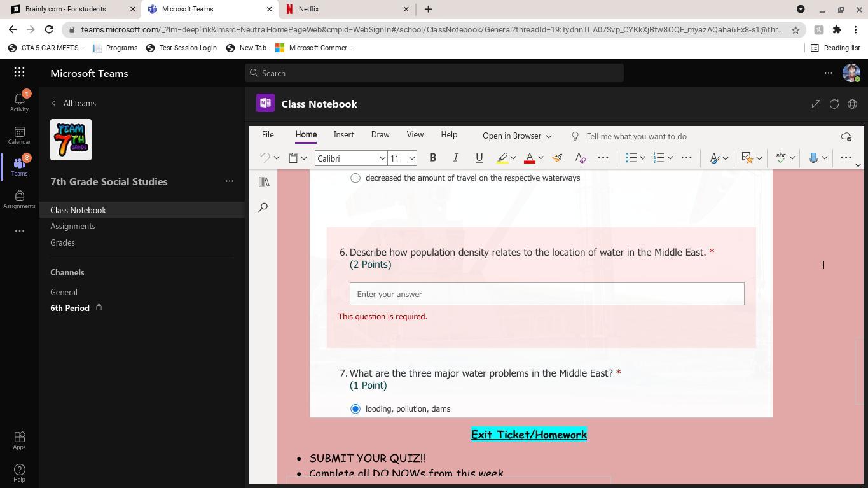Open the Activity feed

point(19,101)
